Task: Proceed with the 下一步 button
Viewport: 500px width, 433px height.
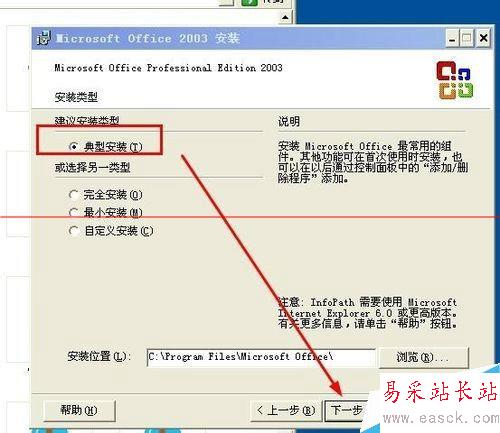Action: (x=347, y=410)
